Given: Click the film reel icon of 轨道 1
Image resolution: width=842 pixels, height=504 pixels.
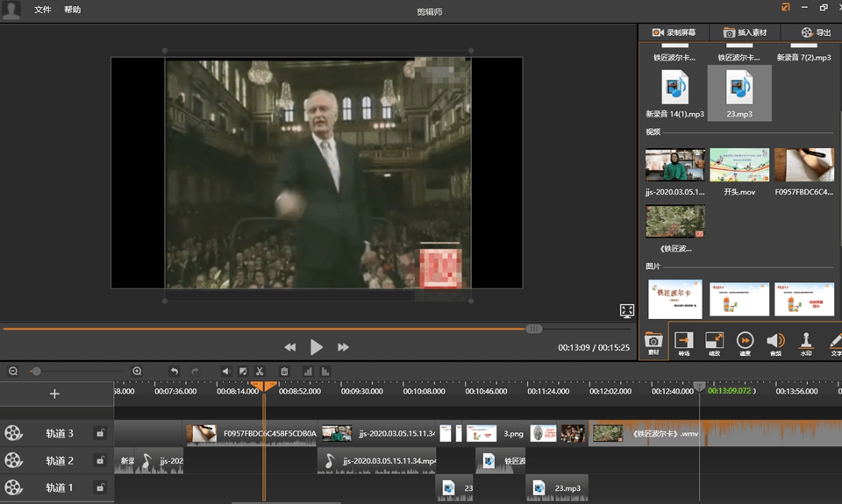Looking at the screenshot, I should [x=13, y=487].
